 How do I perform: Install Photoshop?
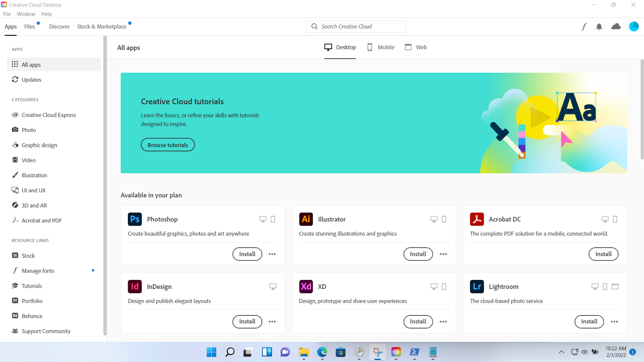click(247, 254)
